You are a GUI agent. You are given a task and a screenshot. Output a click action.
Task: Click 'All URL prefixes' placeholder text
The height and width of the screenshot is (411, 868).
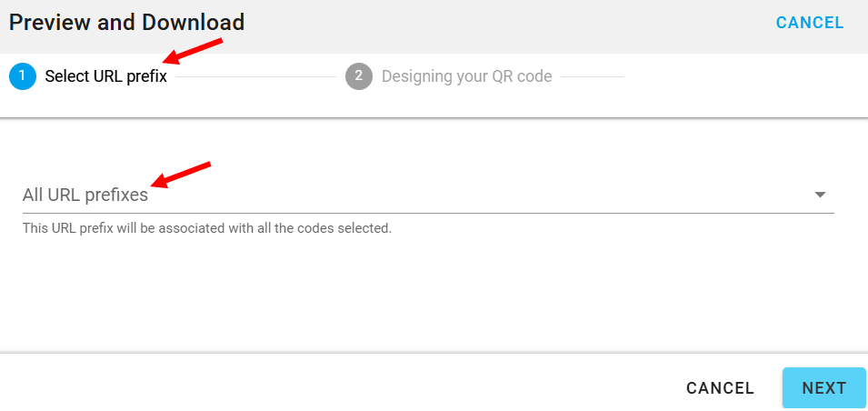[85, 195]
